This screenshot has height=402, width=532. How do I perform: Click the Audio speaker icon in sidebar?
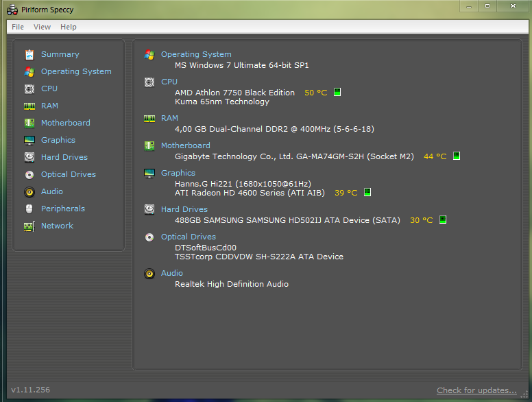[x=29, y=191]
